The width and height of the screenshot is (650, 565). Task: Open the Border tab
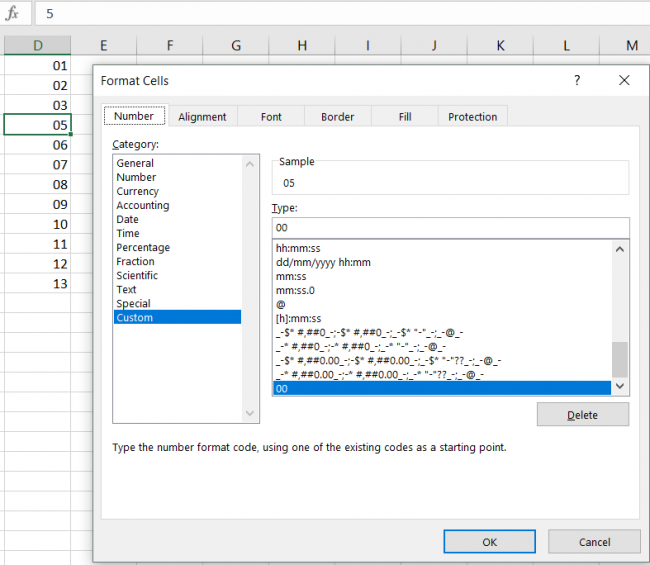coord(337,117)
